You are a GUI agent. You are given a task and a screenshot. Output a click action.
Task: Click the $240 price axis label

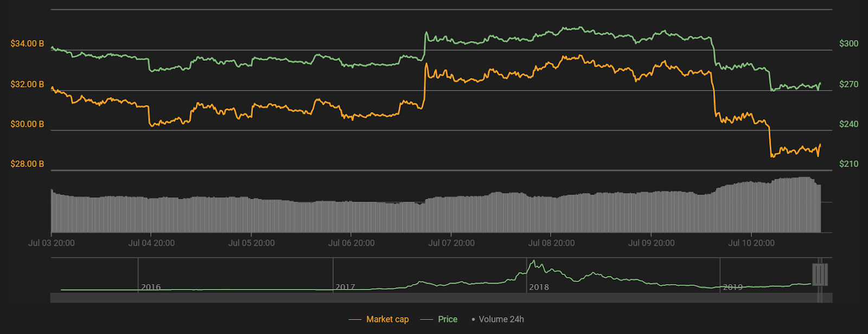(x=848, y=124)
